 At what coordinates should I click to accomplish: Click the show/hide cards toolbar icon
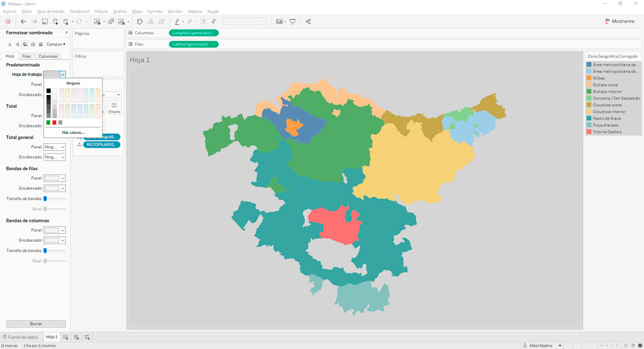click(279, 21)
